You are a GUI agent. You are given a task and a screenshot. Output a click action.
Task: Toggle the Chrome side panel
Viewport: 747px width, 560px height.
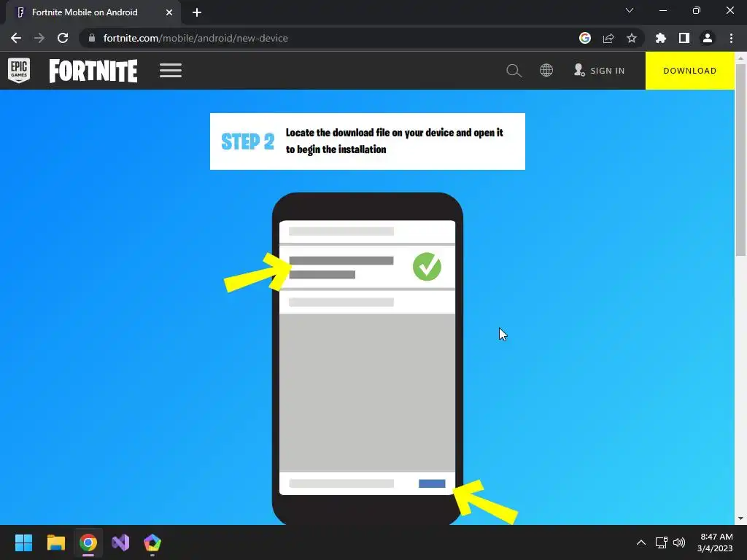[684, 38]
